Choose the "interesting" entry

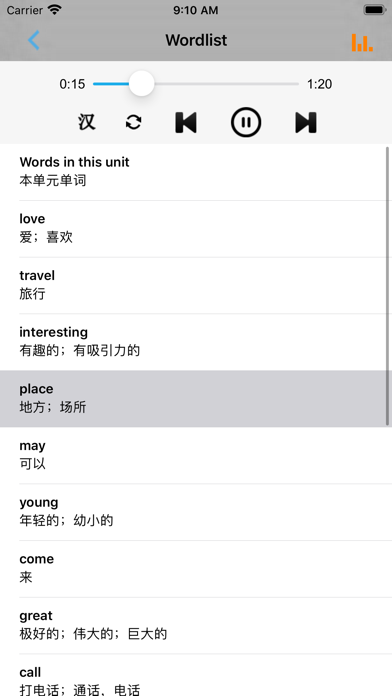196,342
